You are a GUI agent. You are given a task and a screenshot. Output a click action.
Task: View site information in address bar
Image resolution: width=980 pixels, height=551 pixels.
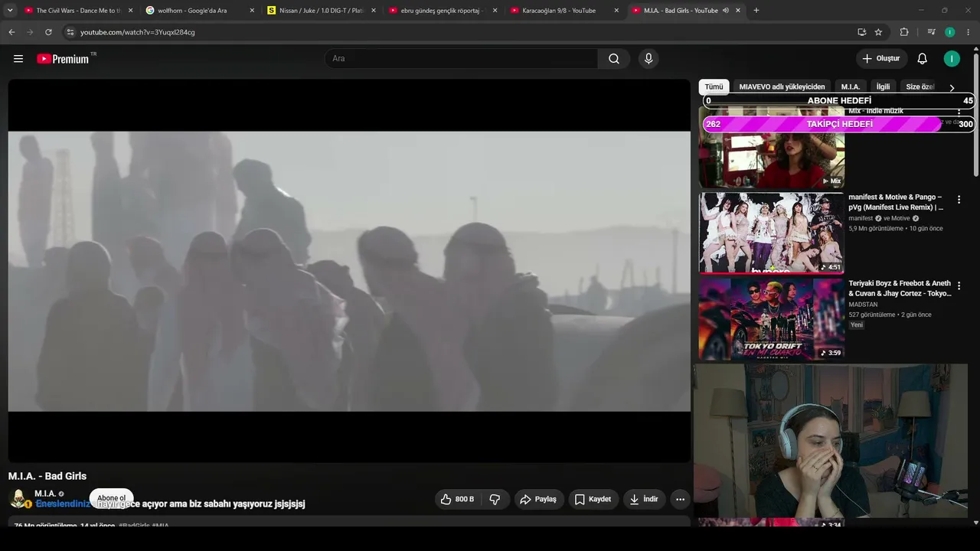click(70, 32)
